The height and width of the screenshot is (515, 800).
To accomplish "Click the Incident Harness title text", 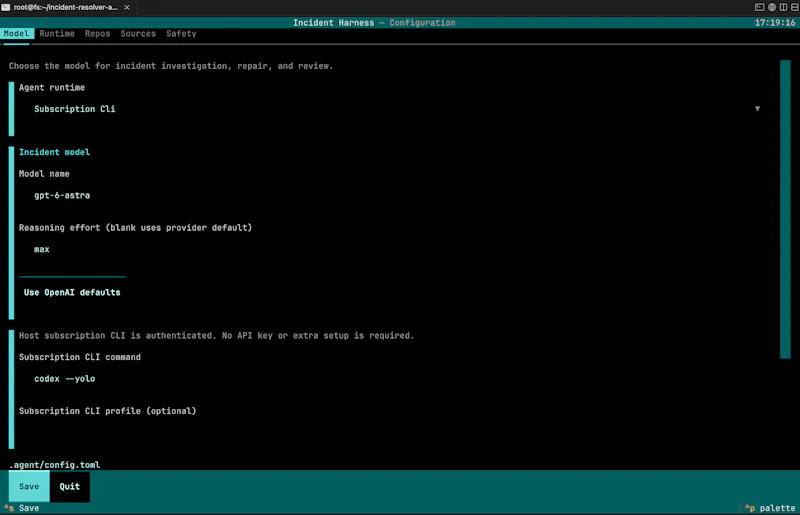I will (333, 22).
